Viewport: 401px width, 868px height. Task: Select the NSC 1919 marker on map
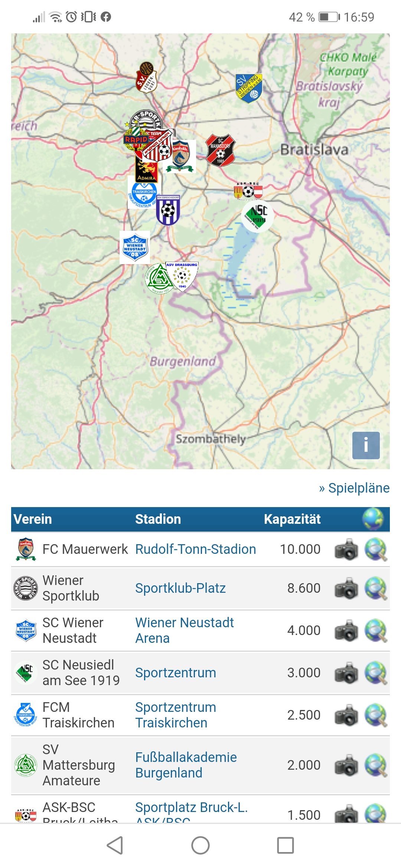point(257,216)
